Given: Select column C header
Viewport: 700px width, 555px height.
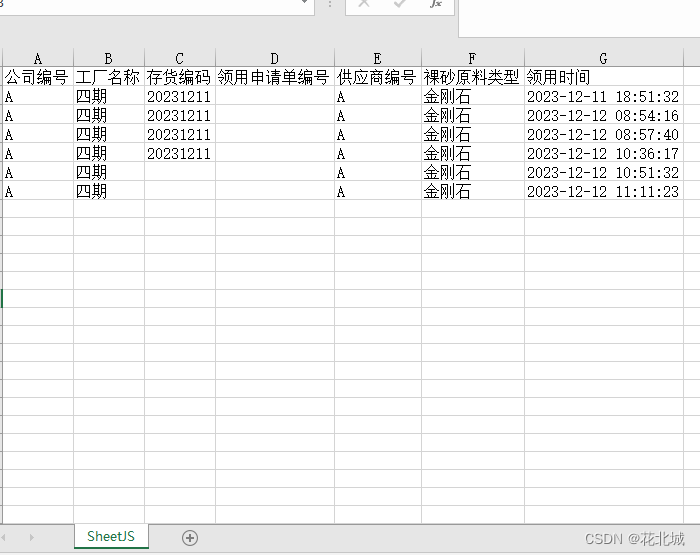Looking at the screenshot, I should (x=179, y=58).
